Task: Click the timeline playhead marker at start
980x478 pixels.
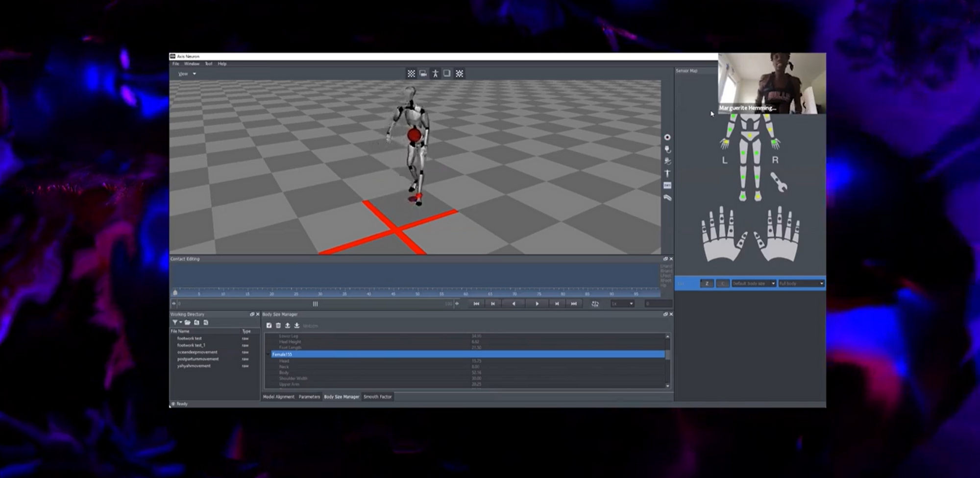Action: pyautogui.click(x=175, y=292)
